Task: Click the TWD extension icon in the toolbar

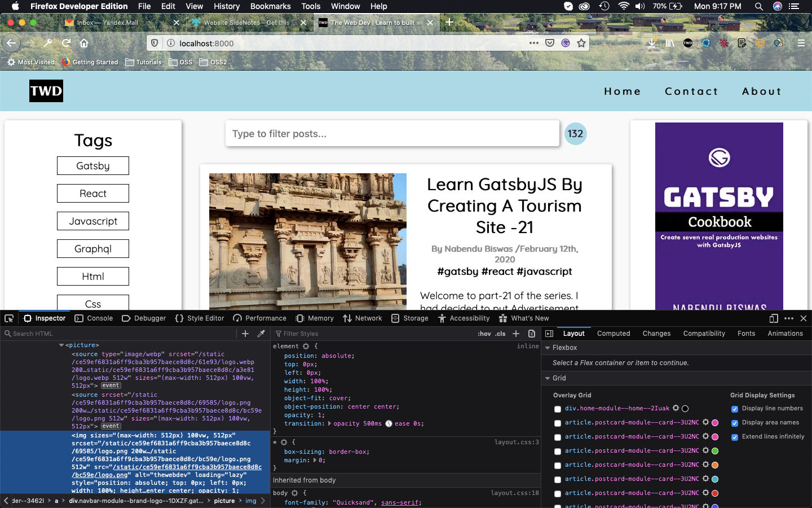Action: click(x=688, y=43)
